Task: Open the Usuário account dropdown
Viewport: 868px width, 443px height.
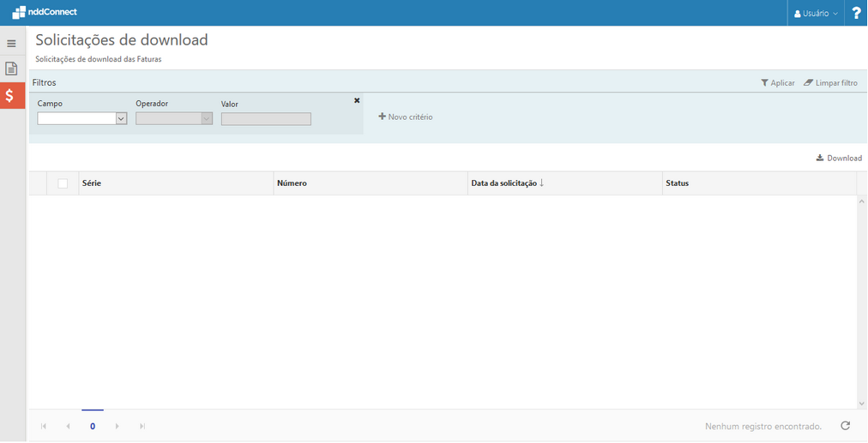Action: (x=816, y=14)
